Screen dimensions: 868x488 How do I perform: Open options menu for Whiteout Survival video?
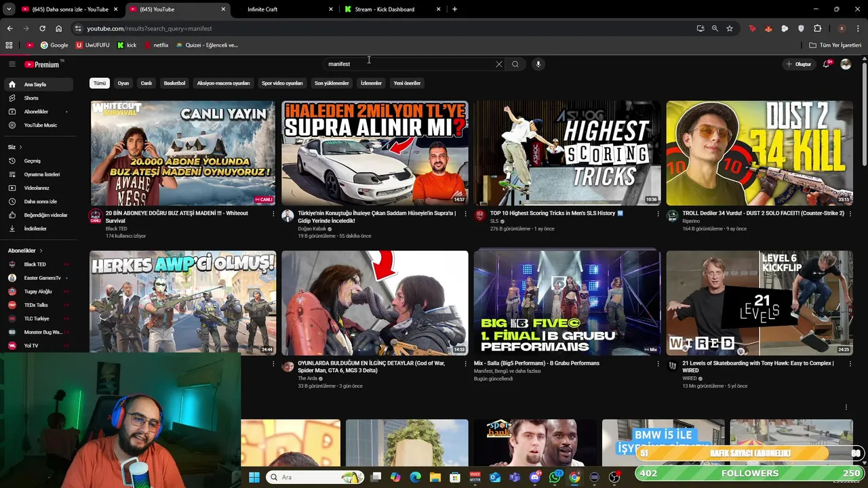(273, 214)
